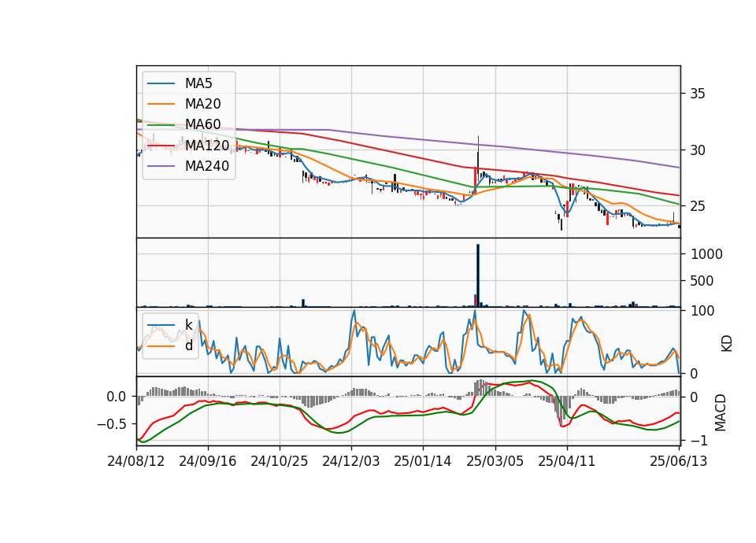Click the 25/03/05 date axis label

coord(495,461)
